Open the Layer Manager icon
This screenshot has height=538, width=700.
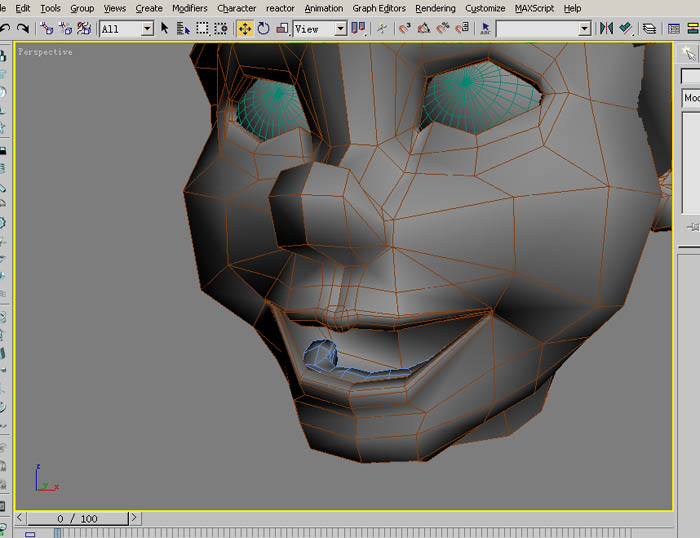pyautogui.click(x=649, y=29)
